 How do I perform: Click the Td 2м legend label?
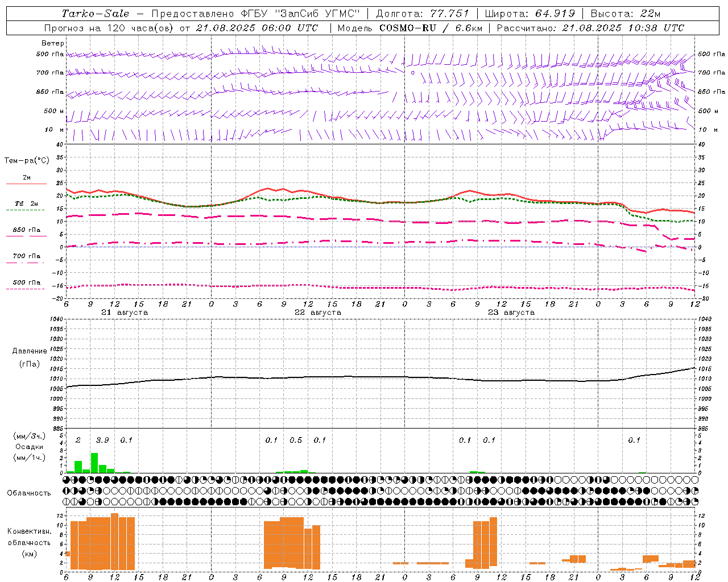pyautogui.click(x=27, y=203)
